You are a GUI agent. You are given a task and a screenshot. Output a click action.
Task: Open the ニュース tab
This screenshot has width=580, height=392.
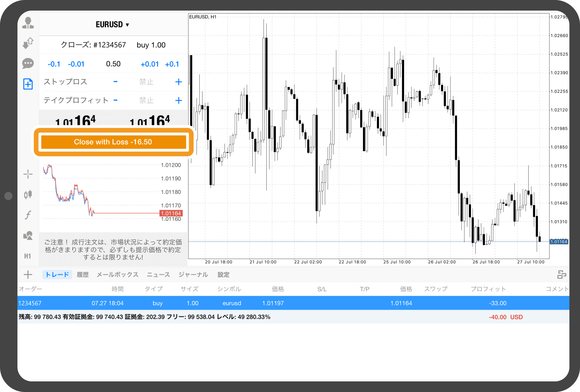[x=158, y=275]
